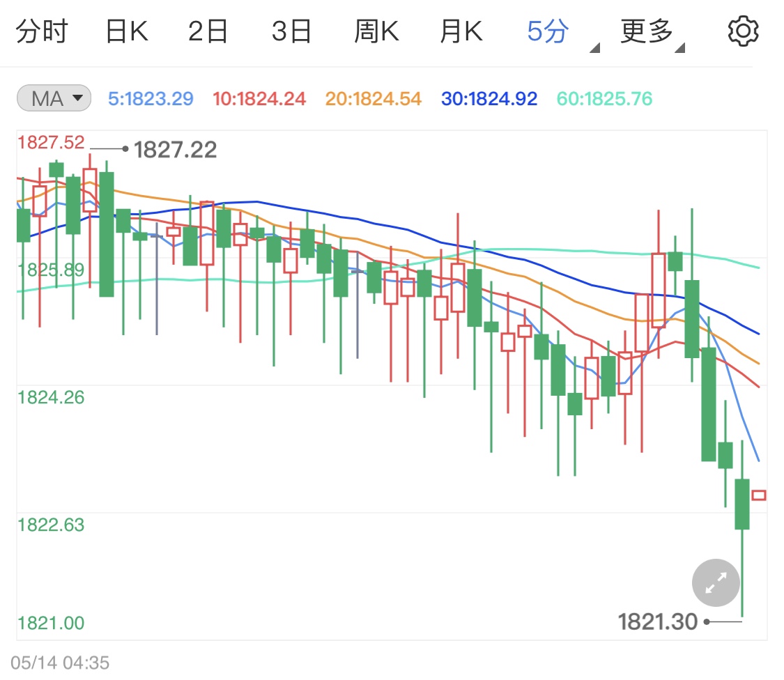
Task: Click the MA20 value 20:1824.54
Action: tap(373, 98)
